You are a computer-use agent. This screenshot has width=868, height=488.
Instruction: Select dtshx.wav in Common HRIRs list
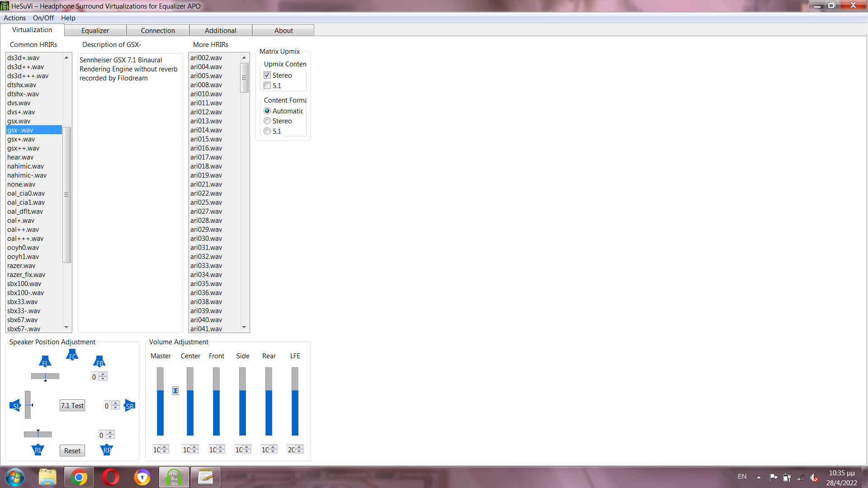pos(22,85)
